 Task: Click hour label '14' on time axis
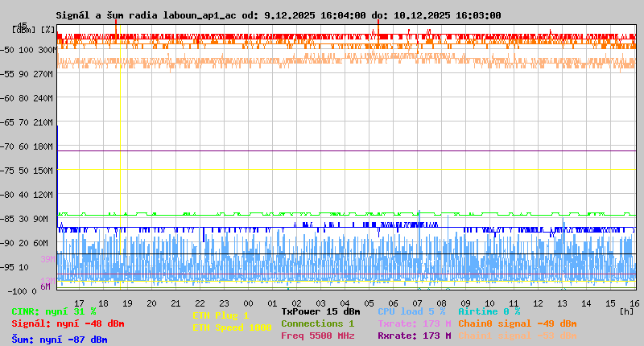(x=586, y=303)
